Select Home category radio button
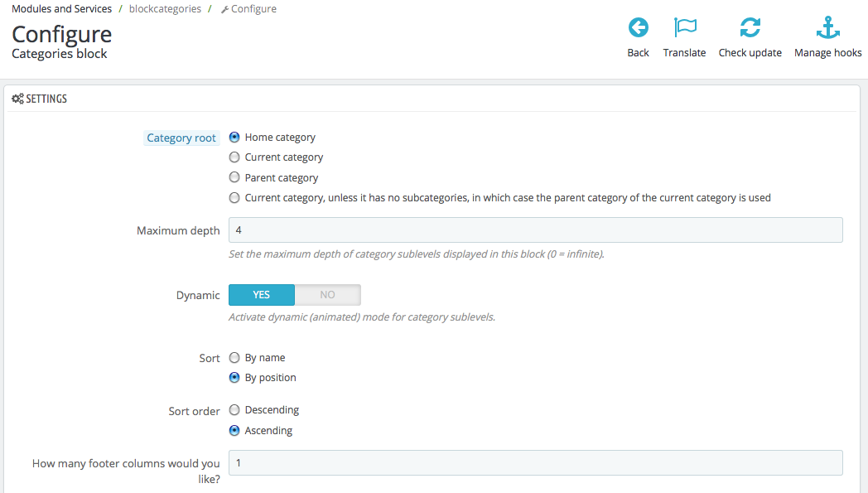The height and width of the screenshot is (493, 868). 234,137
